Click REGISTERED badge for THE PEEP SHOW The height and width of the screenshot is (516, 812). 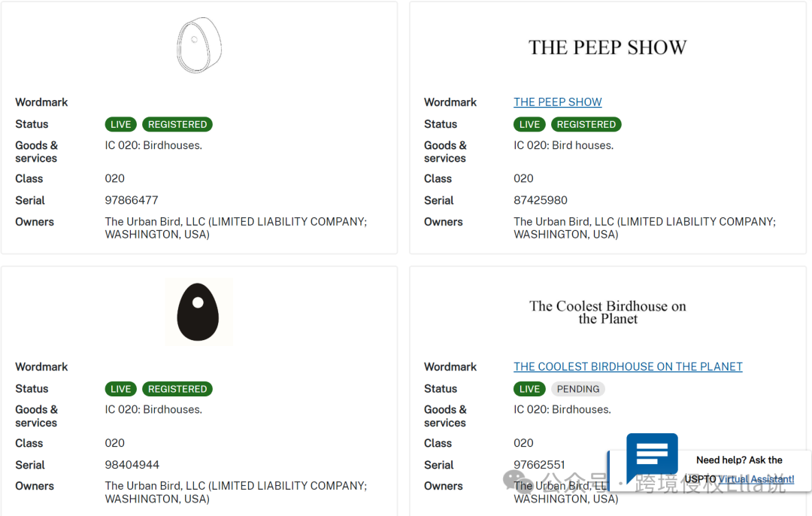[586, 124]
